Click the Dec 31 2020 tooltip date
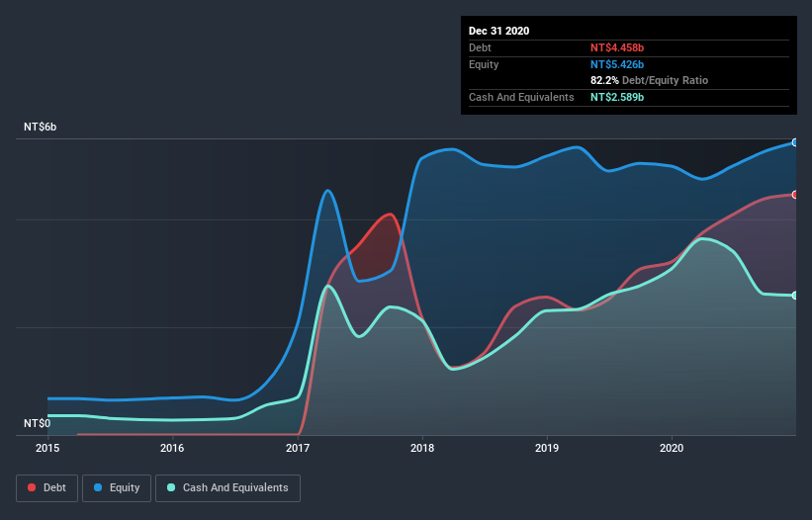Screen dimensions: 812x520 [x=498, y=31]
